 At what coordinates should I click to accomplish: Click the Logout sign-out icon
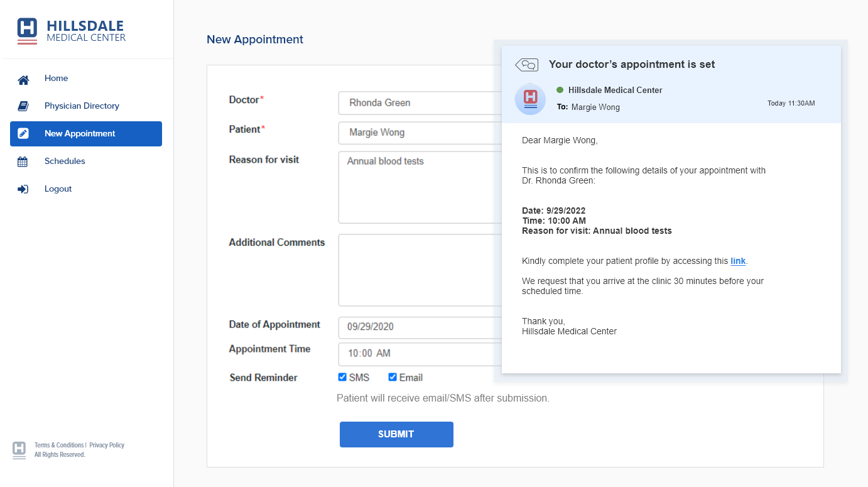pyautogui.click(x=23, y=189)
